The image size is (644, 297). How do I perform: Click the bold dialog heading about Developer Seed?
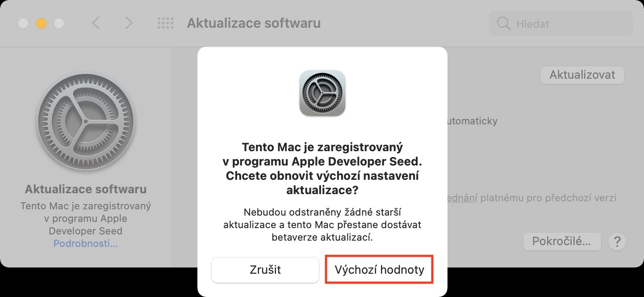tap(322, 168)
